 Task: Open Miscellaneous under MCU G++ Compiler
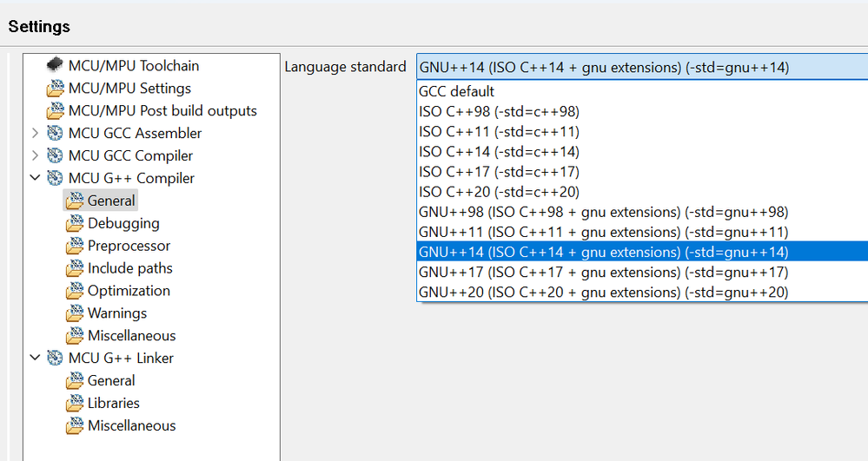pos(131,336)
